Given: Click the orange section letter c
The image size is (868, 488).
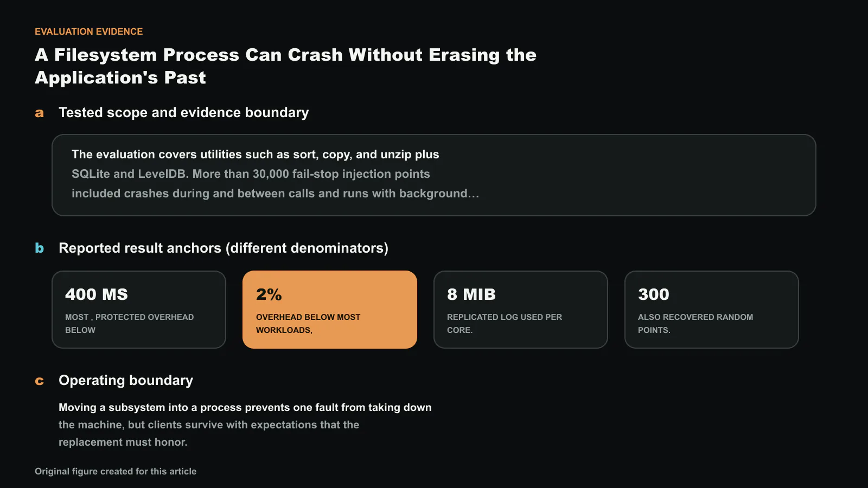Looking at the screenshot, I should 39,381.
